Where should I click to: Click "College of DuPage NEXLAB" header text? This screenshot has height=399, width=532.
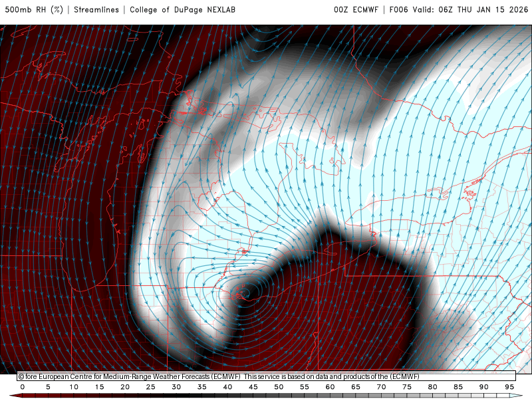coord(182,9)
